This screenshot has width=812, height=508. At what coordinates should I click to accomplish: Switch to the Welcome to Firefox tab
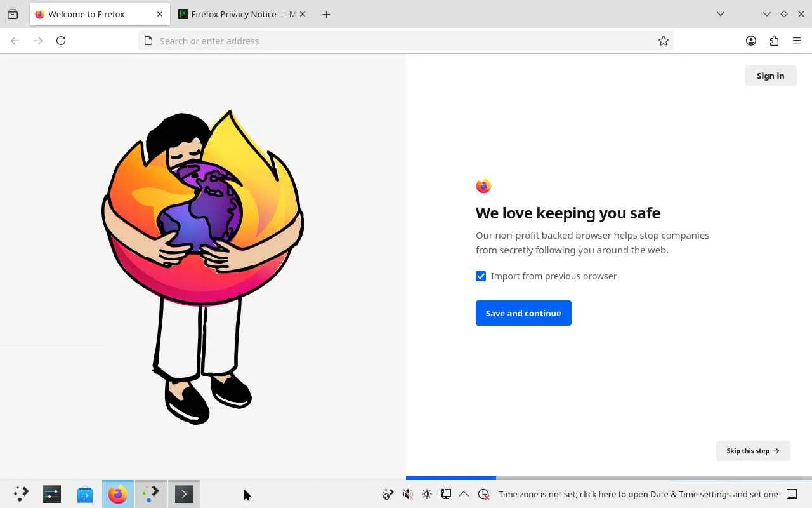click(100, 14)
